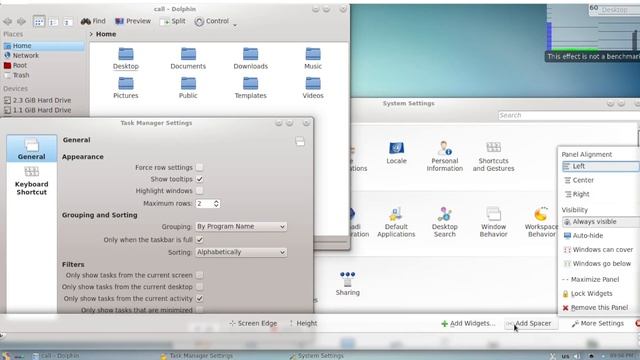Enable Force row settings checkbox
The height and width of the screenshot is (360, 640).
(x=199, y=167)
